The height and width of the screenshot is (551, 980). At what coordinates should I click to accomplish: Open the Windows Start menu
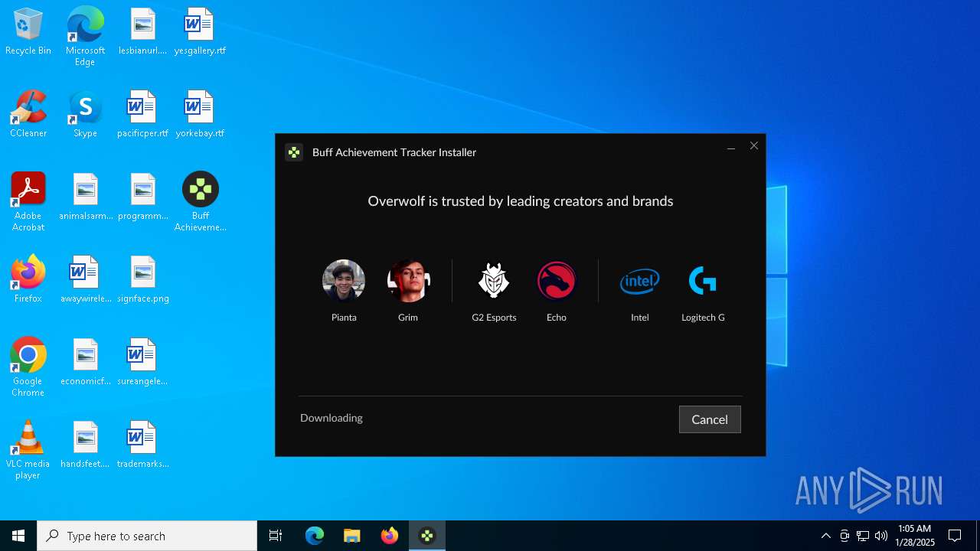(18, 536)
